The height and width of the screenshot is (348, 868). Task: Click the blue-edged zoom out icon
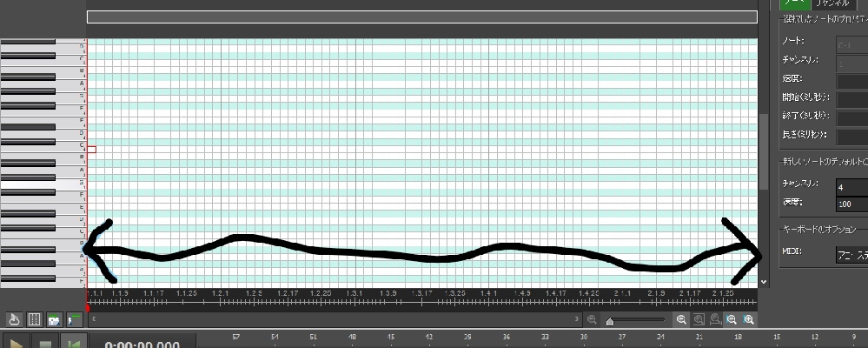[732, 319]
